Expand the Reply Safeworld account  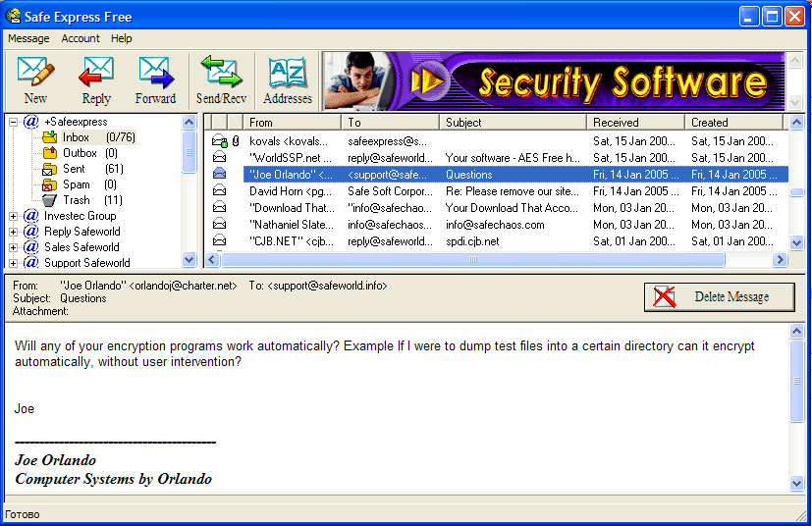[x=14, y=232]
